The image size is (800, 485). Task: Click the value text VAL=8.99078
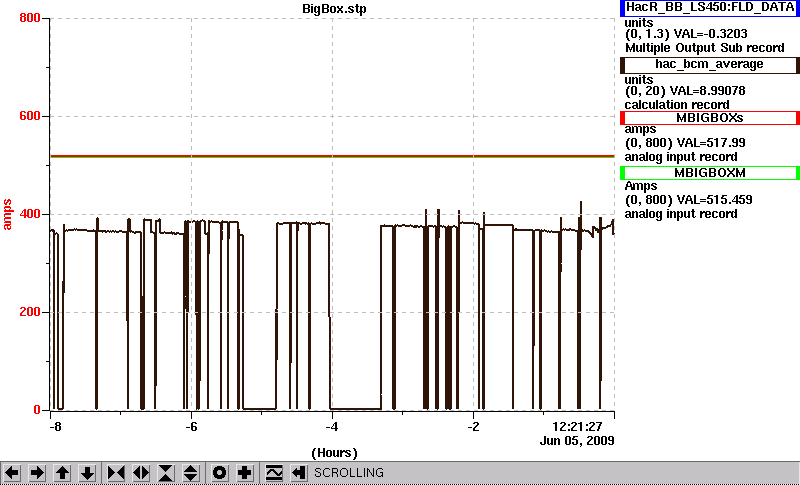click(710, 91)
